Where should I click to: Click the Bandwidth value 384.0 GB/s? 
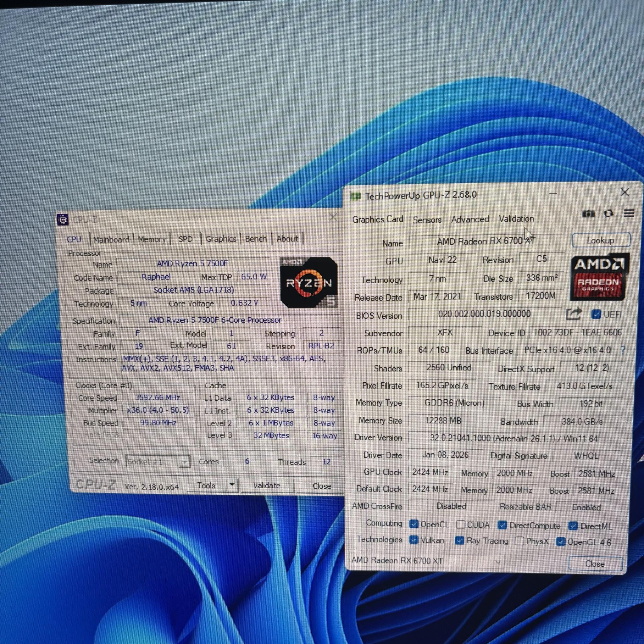coord(582,422)
